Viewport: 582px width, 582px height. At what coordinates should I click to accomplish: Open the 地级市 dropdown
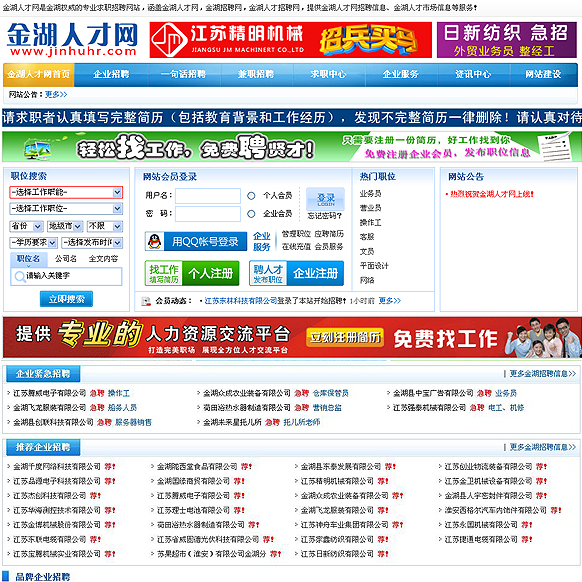click(x=65, y=226)
